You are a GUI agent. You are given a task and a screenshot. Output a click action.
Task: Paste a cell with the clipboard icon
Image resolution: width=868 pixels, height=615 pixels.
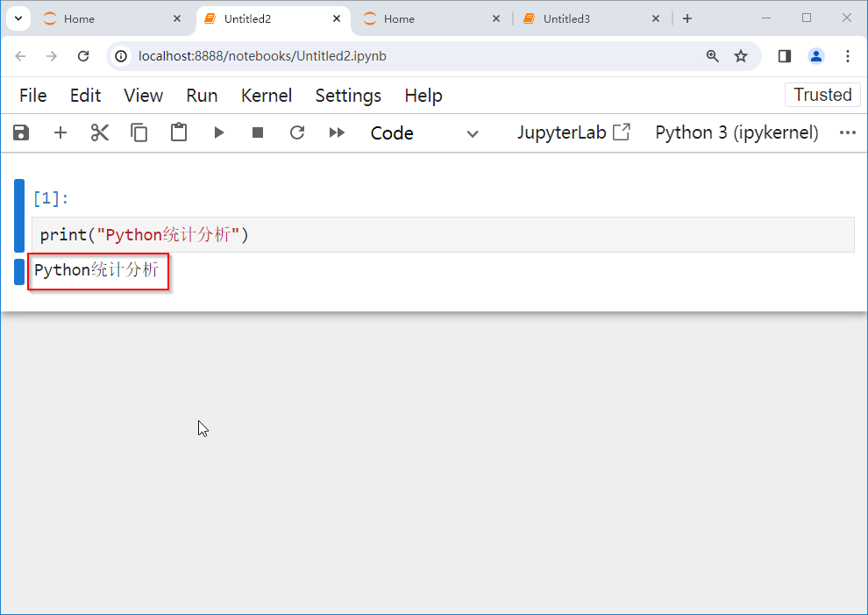(178, 132)
